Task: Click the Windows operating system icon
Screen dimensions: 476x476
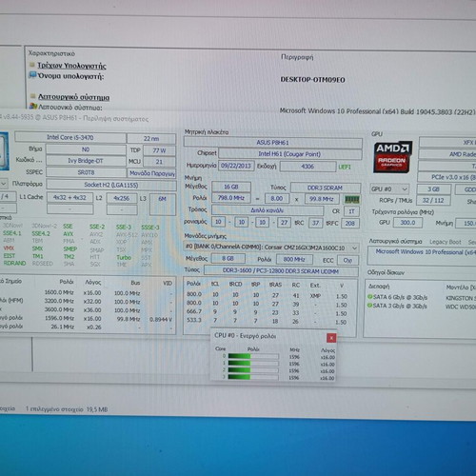Action: (x=33, y=107)
